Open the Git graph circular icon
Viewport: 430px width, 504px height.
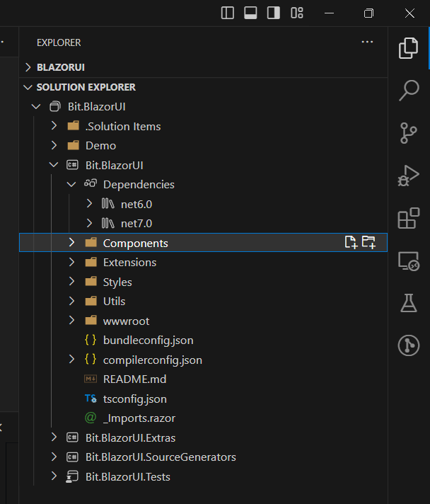click(409, 345)
